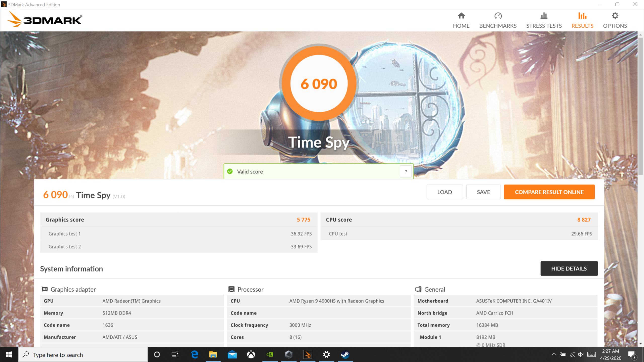The height and width of the screenshot is (362, 644).
Task: Select the Results tab
Action: pyautogui.click(x=582, y=20)
